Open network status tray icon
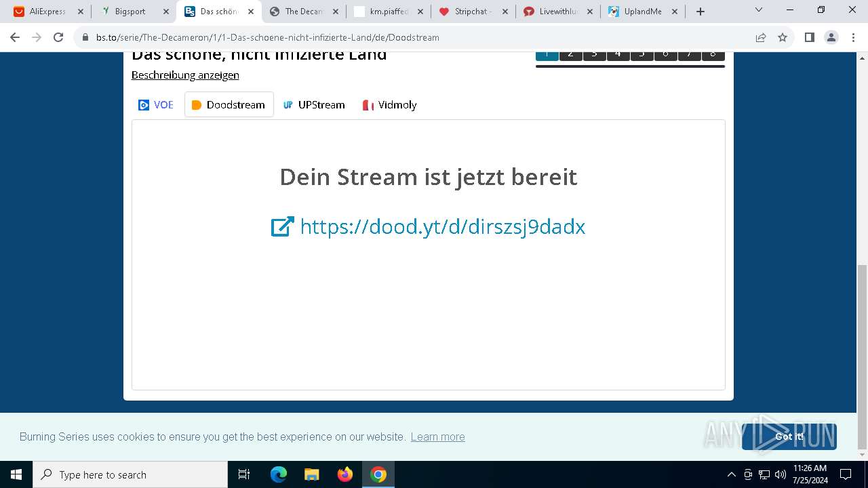Viewport: 868px width, 488px height. click(764, 474)
